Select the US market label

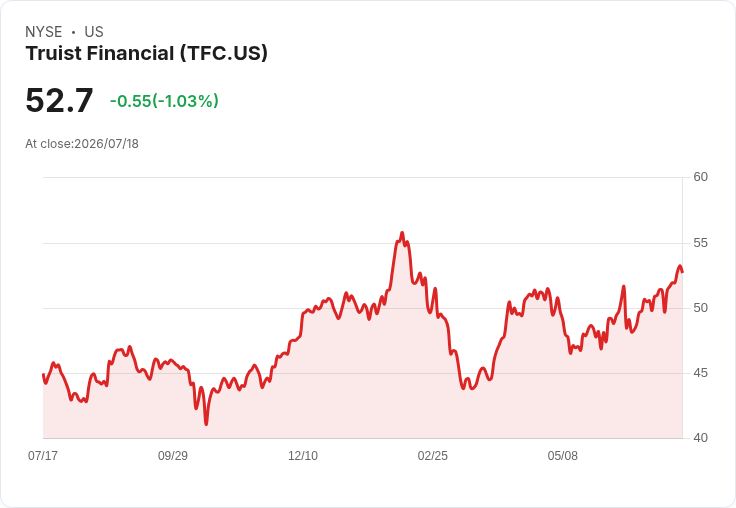(94, 32)
